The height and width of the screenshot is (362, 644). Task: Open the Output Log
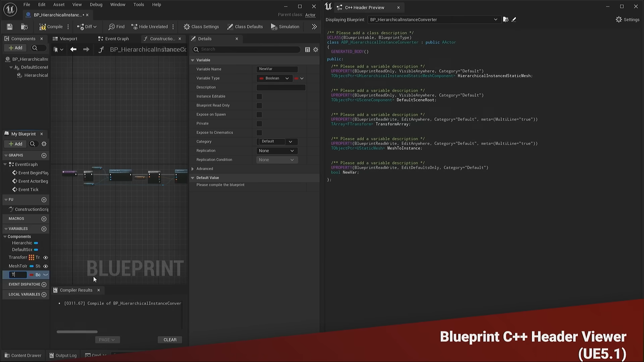point(63,356)
